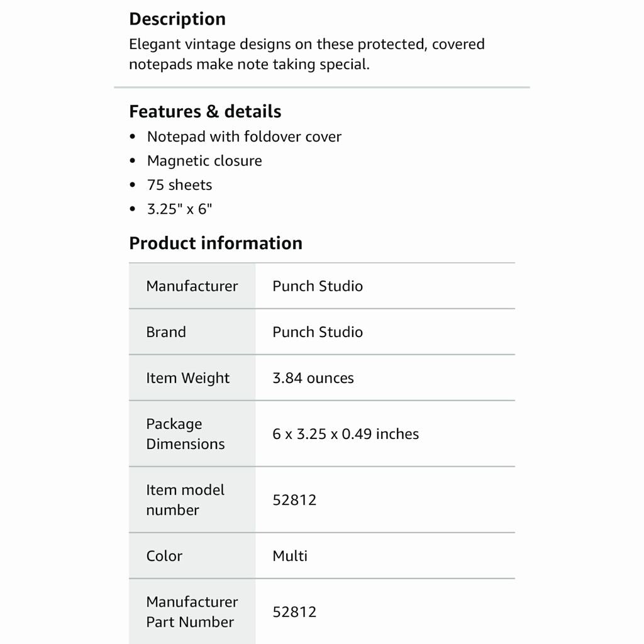644x644 pixels.
Task: Click the '75 sheets' bullet item
Action: (179, 185)
